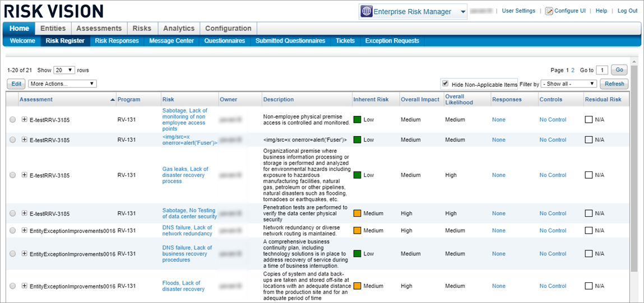Go to page 2 link
The width and height of the screenshot is (644, 303).
pos(573,70)
